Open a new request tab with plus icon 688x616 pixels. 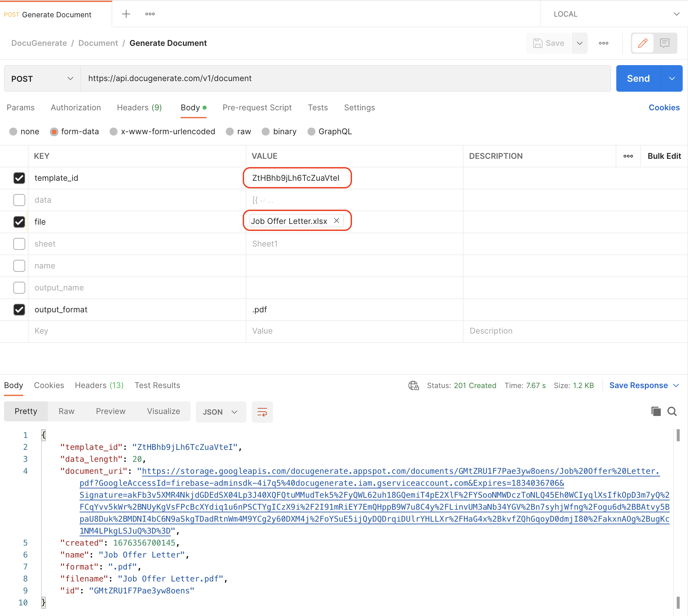(x=126, y=14)
